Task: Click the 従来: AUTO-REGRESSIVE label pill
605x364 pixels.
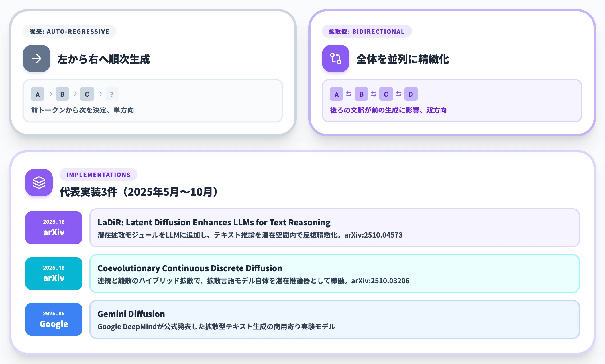Action: coord(70,31)
